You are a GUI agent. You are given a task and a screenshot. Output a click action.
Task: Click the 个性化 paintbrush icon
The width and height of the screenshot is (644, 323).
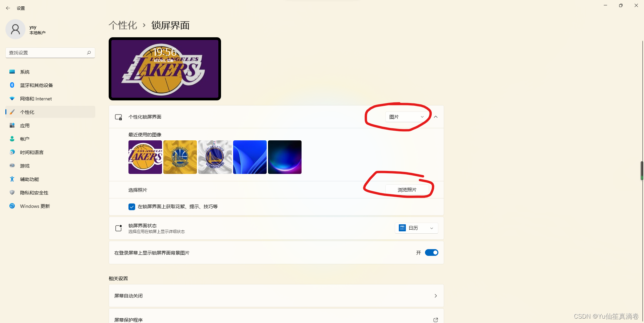pyautogui.click(x=12, y=112)
